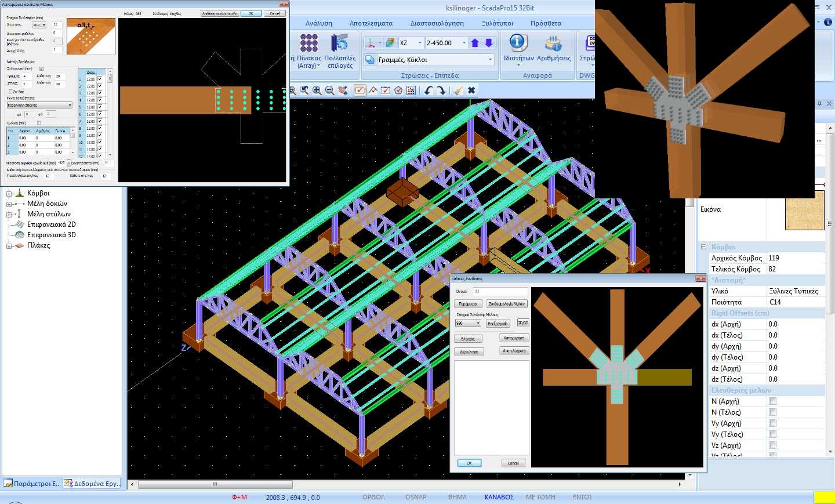This screenshot has width=835, height=504.
Task: Click the zoom-in magnifier icon
Action: click(x=317, y=90)
